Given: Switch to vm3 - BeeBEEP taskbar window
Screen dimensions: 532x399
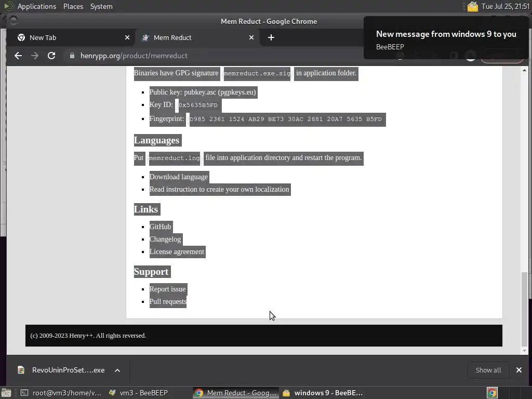Looking at the screenshot, I should (x=138, y=393).
